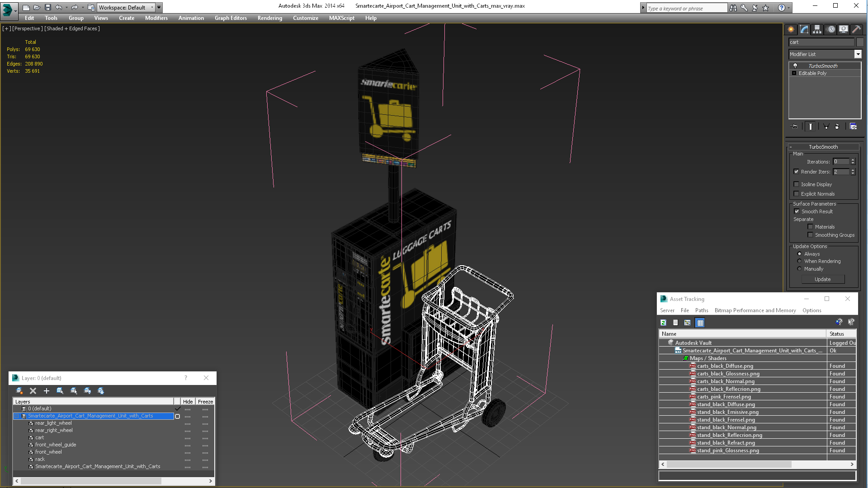868x488 pixels.
Task: Enable Isoline Display checkbox
Action: click(x=796, y=184)
